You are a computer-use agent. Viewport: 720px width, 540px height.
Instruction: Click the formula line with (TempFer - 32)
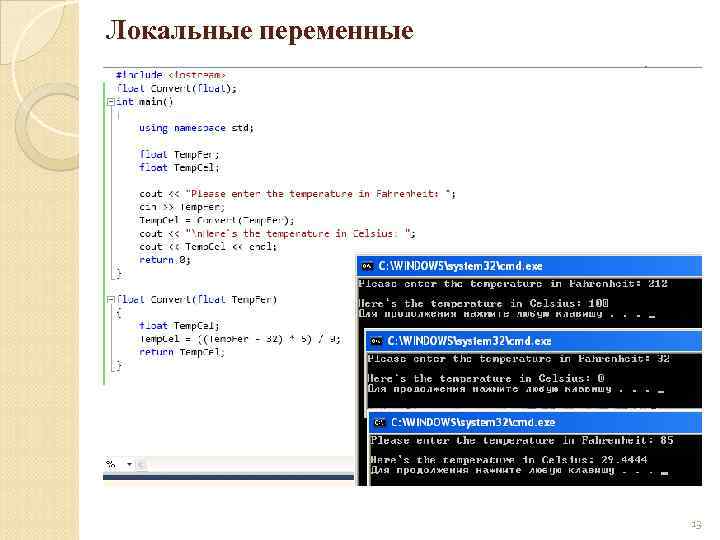point(240,339)
